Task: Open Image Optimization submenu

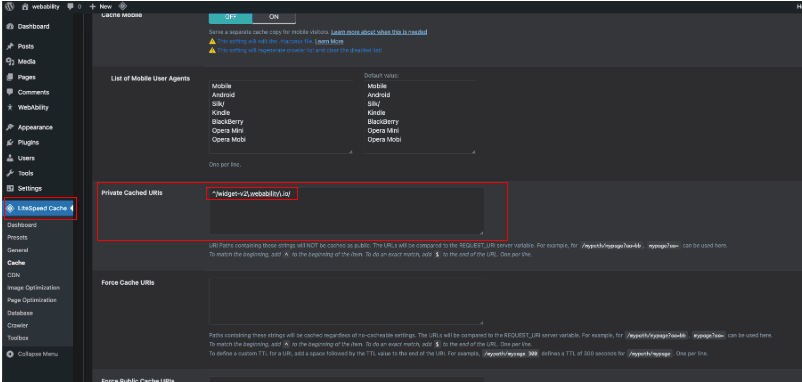Action: pos(33,287)
